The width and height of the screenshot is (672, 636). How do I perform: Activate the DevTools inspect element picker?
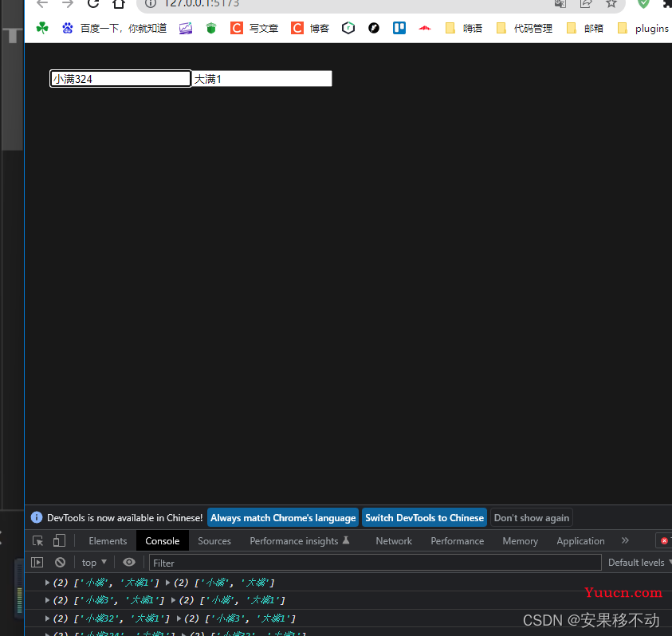point(37,541)
